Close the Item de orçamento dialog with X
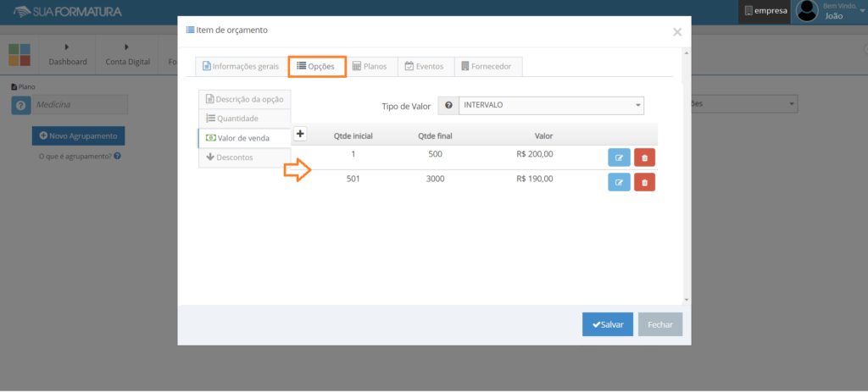 click(x=676, y=32)
